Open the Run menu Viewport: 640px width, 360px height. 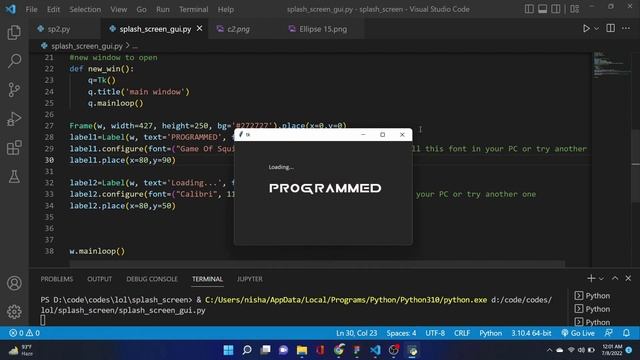tap(162, 9)
